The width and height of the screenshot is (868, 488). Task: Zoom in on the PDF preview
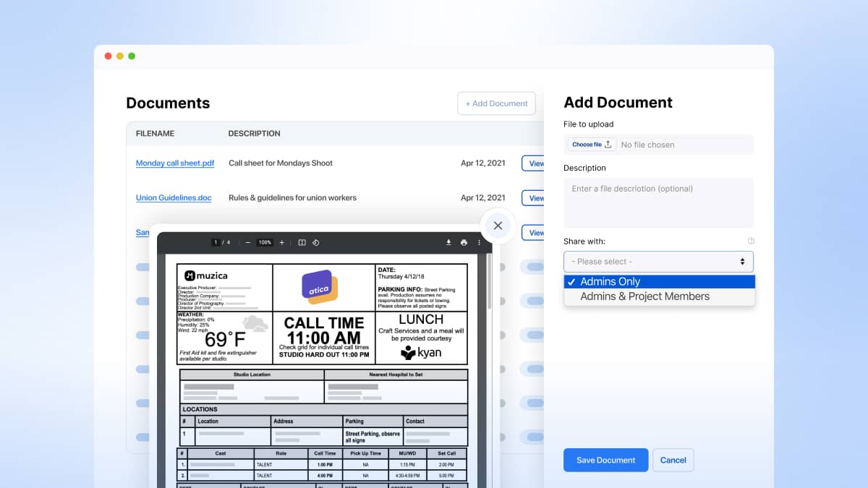[x=282, y=241]
